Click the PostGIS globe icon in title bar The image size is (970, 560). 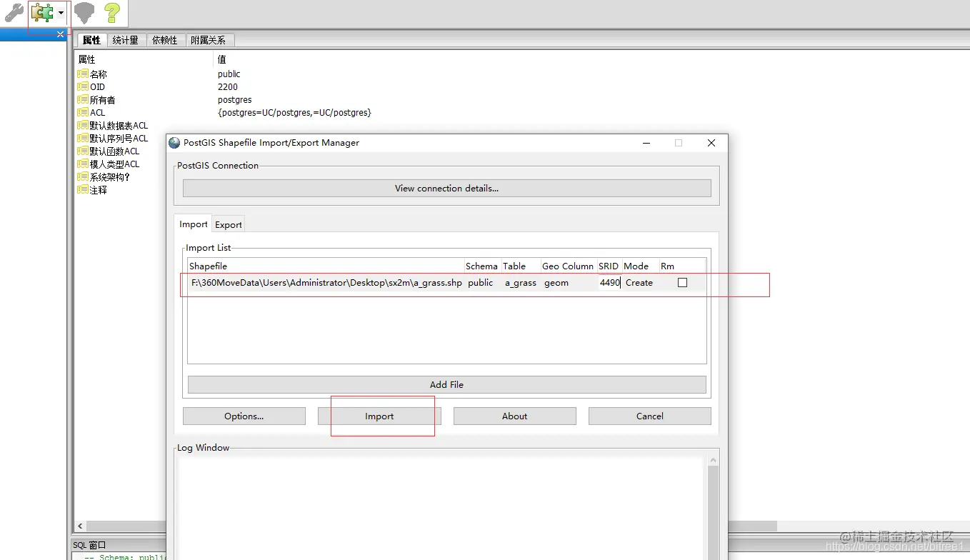174,143
